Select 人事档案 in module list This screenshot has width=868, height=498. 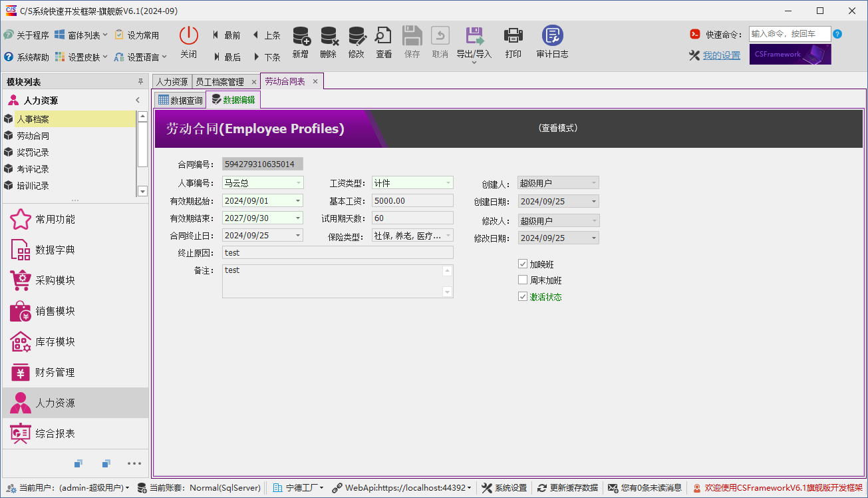(x=69, y=119)
